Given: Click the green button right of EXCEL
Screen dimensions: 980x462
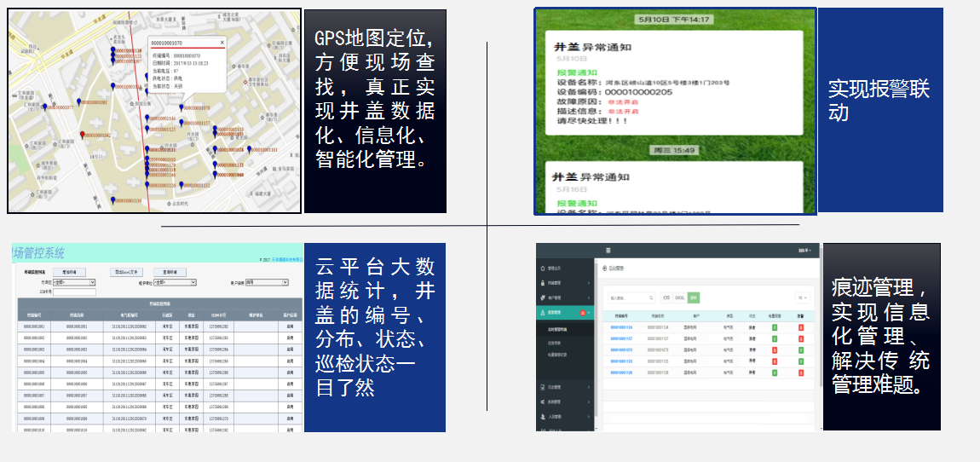Looking at the screenshot, I should click(x=694, y=297).
